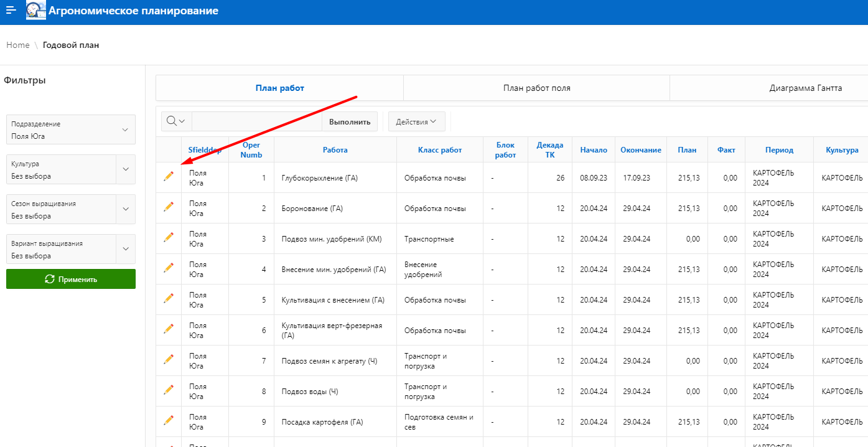Click the green Применить button
The image size is (868, 447).
click(x=71, y=280)
